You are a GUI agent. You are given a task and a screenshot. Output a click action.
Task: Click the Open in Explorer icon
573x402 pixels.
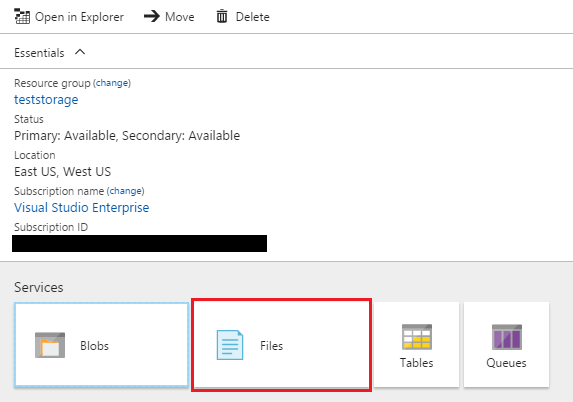tap(22, 16)
